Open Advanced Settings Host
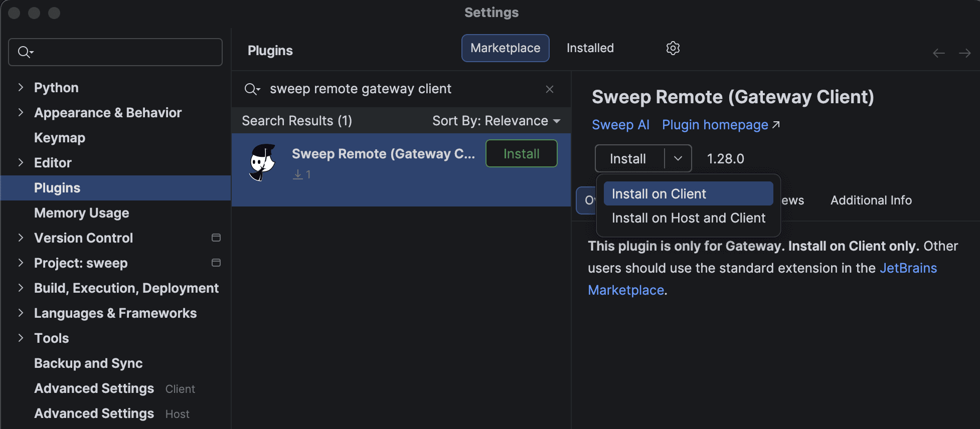 (111, 413)
